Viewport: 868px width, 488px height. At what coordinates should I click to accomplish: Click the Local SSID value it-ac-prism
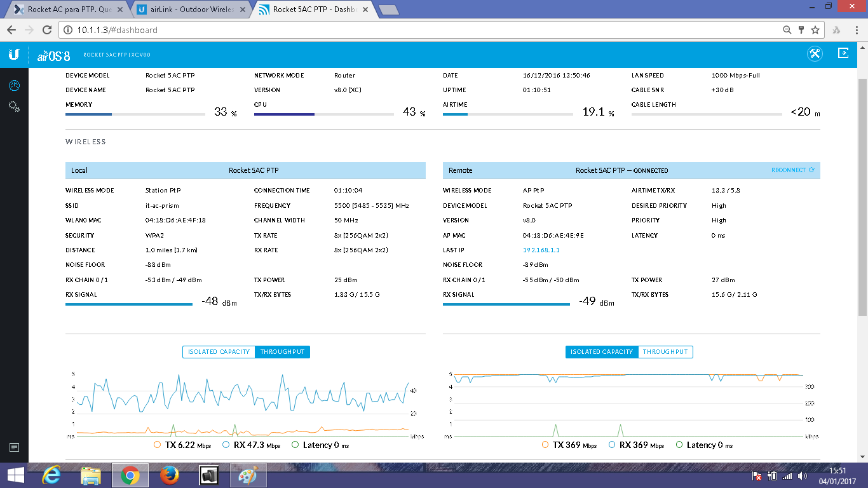(163, 206)
